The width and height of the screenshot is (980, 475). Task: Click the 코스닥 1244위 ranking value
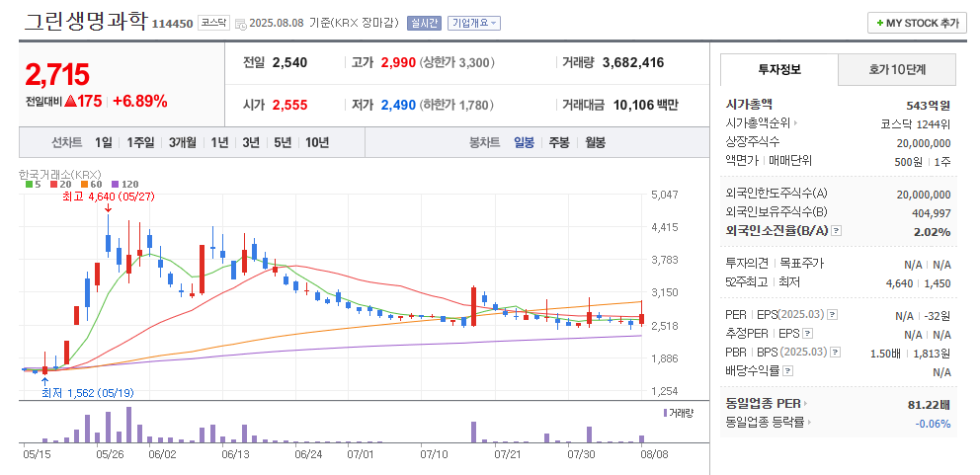point(916,123)
